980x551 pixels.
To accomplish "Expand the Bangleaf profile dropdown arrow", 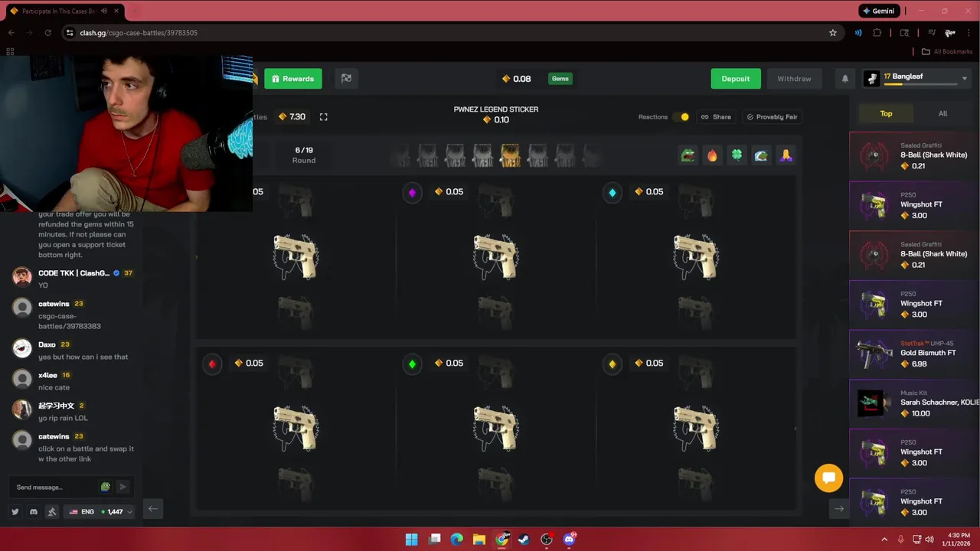I will 965,79.
